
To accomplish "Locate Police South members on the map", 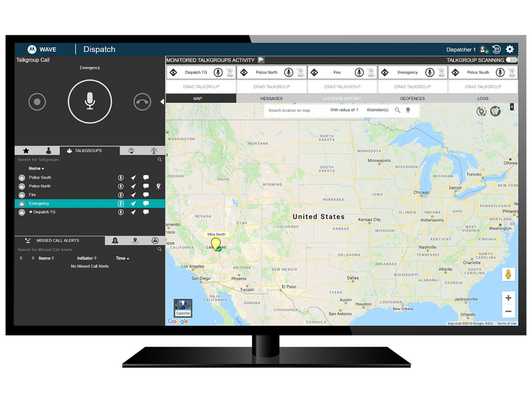I will click(134, 177).
